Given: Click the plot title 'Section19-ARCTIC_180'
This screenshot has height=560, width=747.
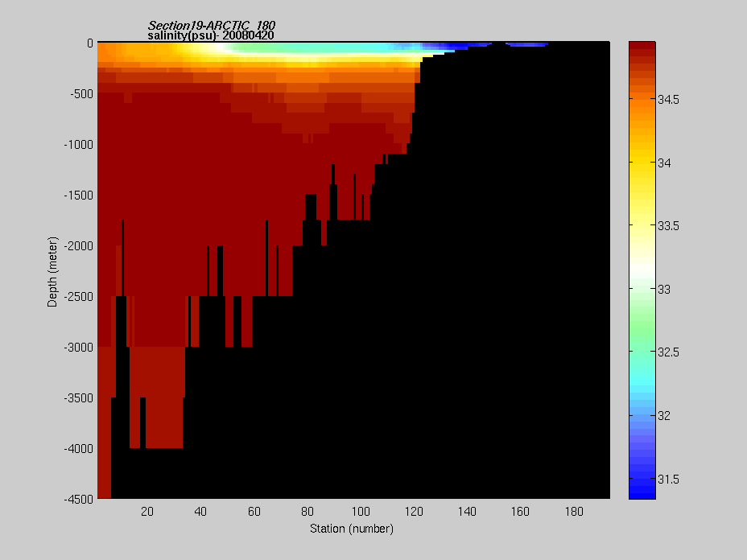Looking at the screenshot, I should point(212,25).
